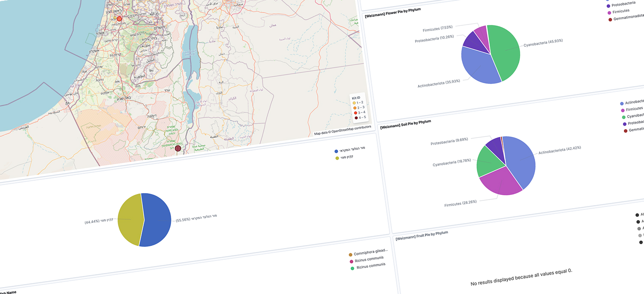Open the Fruit Pie by Phylum panel title
644x294 pixels.
point(421,236)
